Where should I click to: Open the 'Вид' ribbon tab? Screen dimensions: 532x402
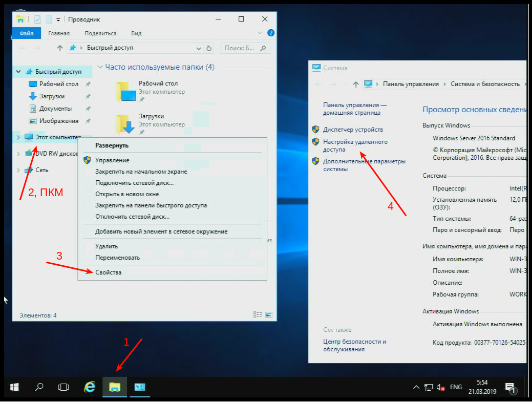coord(136,33)
